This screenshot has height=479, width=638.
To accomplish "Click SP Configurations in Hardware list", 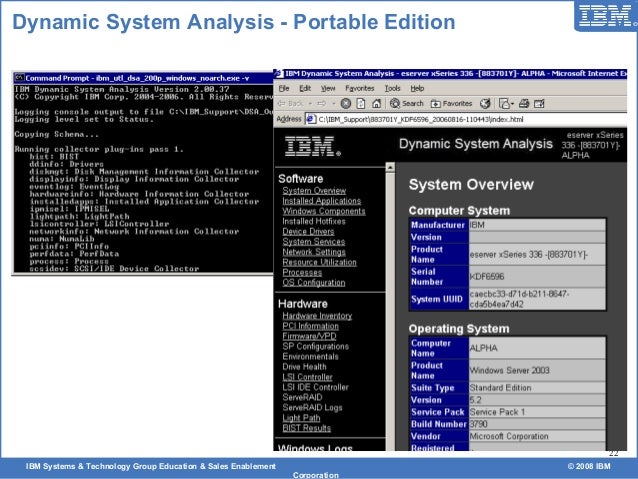I will [315, 346].
